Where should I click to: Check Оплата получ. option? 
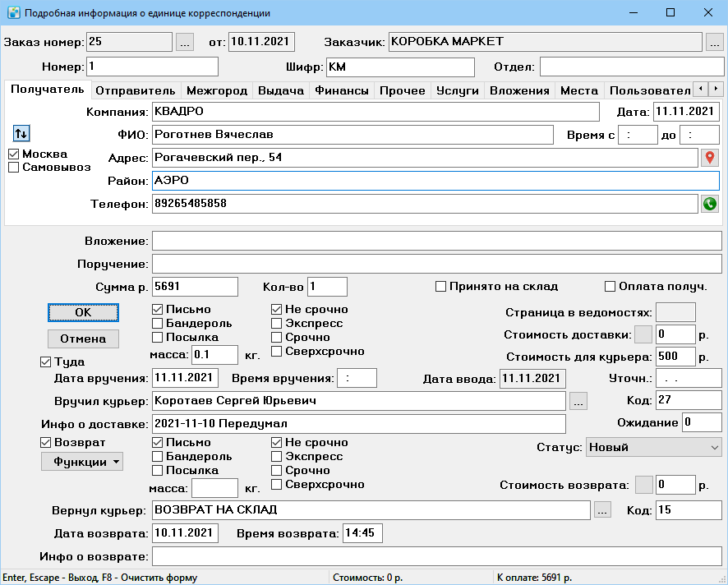coord(610,287)
